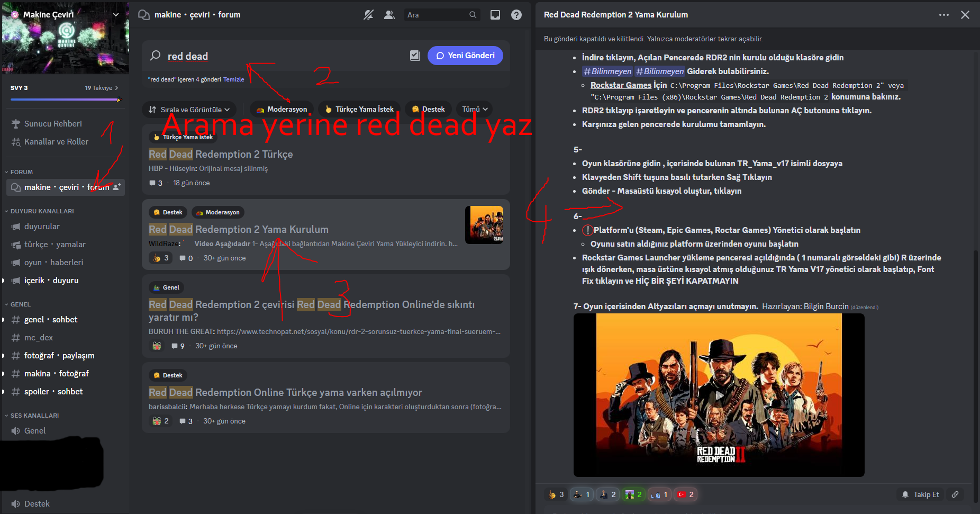Click the megaphone icon beside oyun・haberleri
Viewport: 980px width, 514px height.
click(x=16, y=263)
